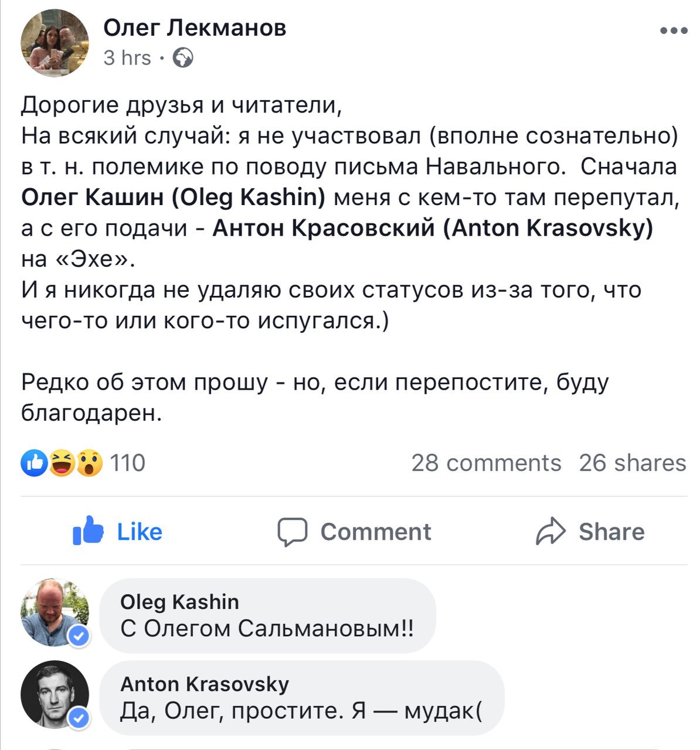This screenshot has height=750, width=700.
Task: View the 28 comments
Action: 486,463
